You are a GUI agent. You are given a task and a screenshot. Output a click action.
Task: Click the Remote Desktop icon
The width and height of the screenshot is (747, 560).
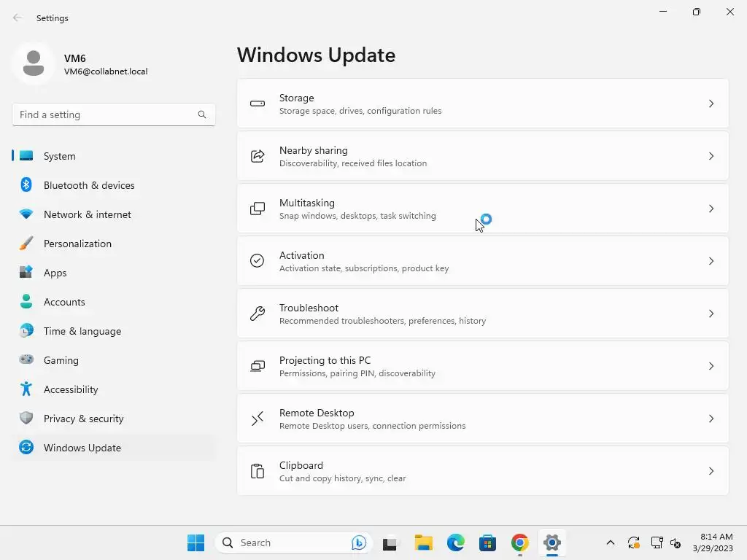coord(258,419)
